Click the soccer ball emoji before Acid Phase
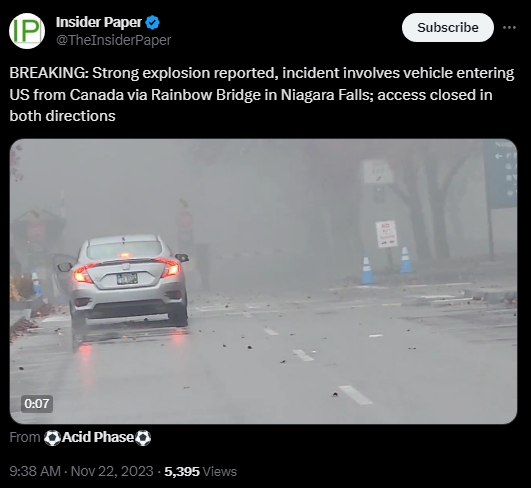531x488 pixels. coord(52,438)
